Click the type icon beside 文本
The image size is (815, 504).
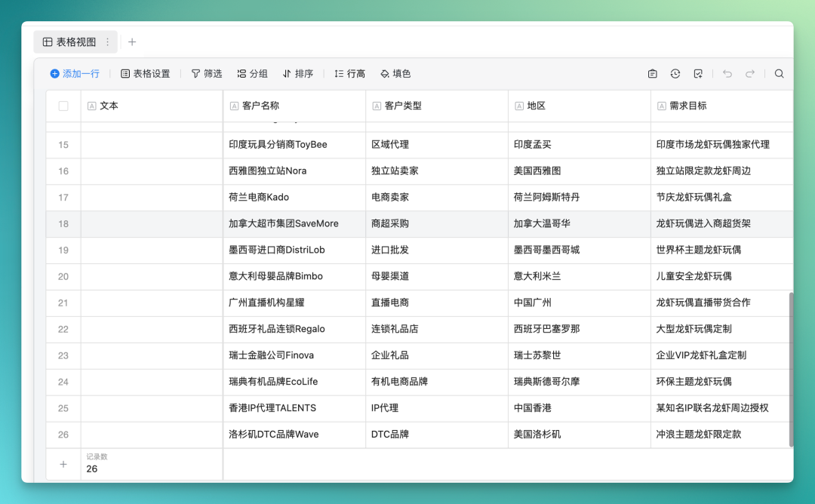[x=92, y=106]
